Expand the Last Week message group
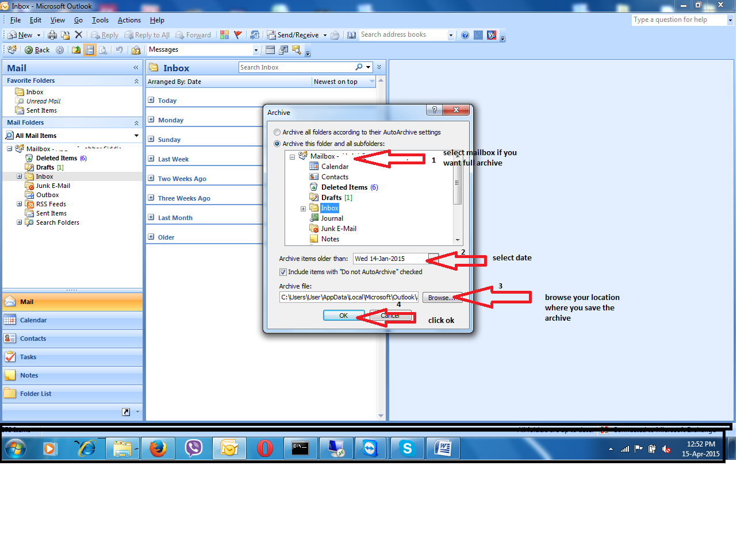 pyautogui.click(x=151, y=159)
